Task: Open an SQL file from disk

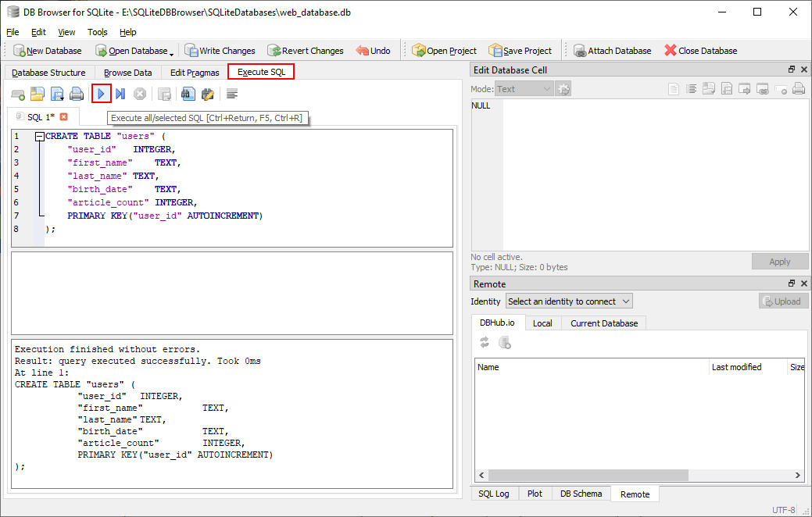Action: click(37, 94)
